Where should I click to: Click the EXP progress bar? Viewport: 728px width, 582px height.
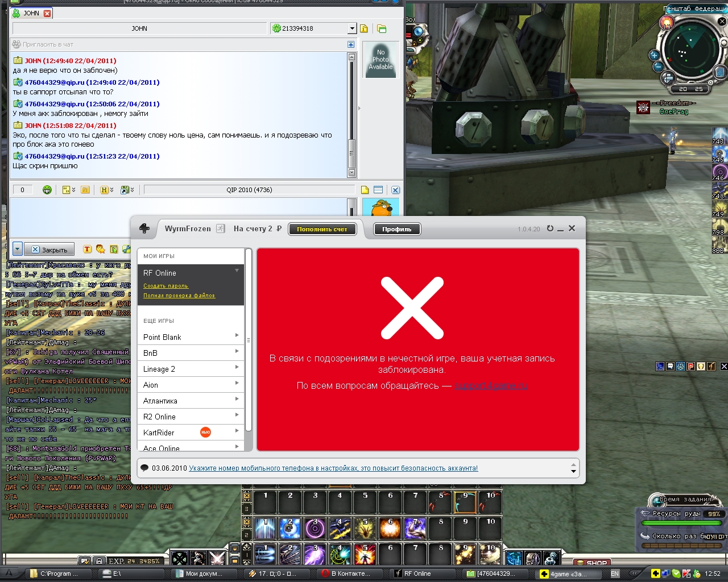(135, 561)
